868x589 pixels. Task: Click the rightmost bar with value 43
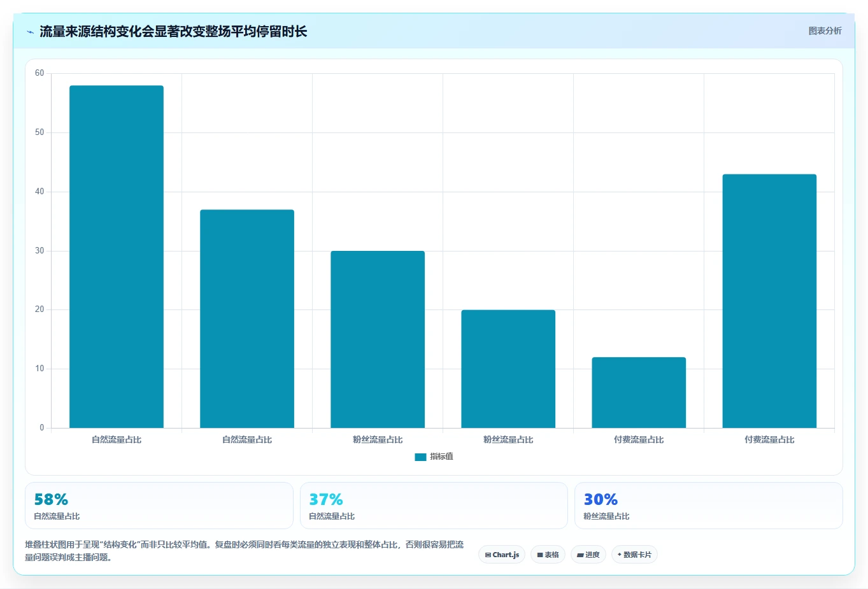(x=769, y=301)
